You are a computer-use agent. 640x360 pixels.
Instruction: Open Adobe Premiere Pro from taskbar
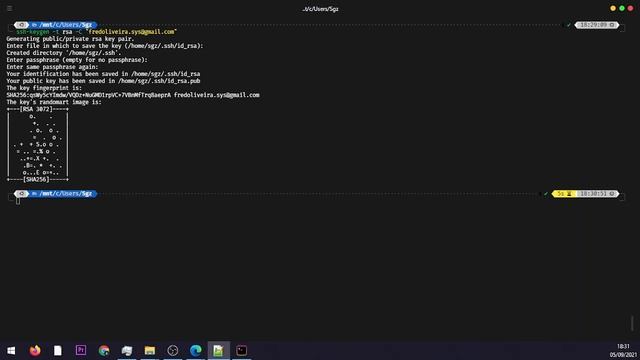(81, 350)
